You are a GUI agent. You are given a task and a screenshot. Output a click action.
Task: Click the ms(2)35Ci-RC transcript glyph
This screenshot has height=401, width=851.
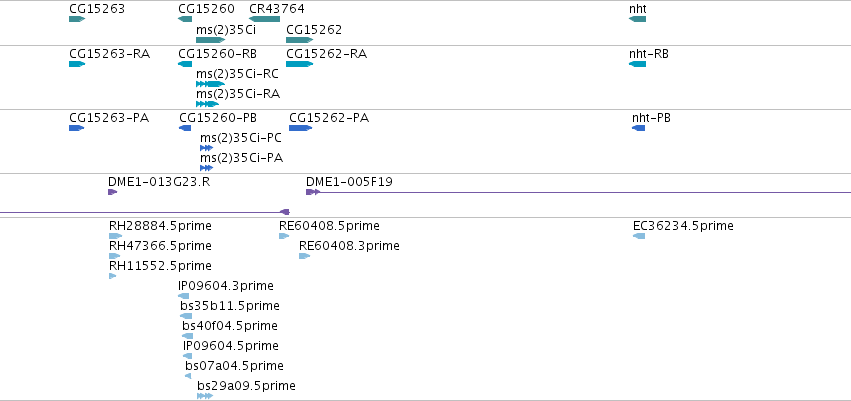[x=210, y=84]
